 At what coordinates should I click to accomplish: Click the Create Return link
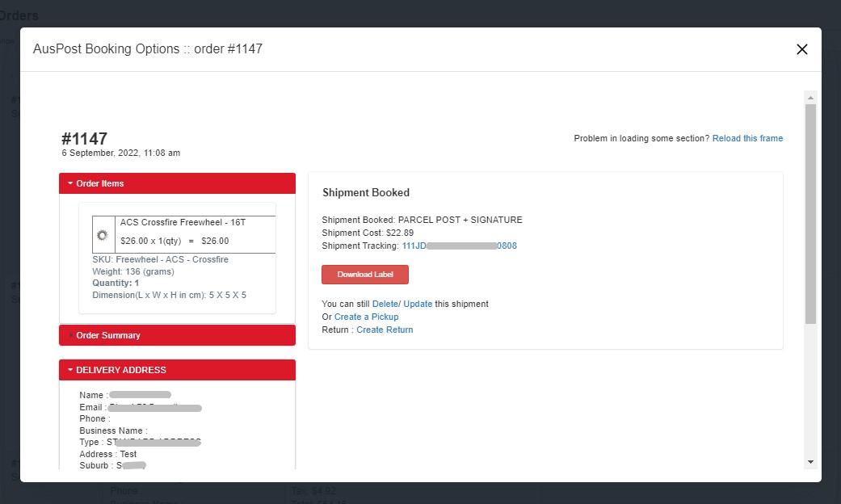pos(385,330)
